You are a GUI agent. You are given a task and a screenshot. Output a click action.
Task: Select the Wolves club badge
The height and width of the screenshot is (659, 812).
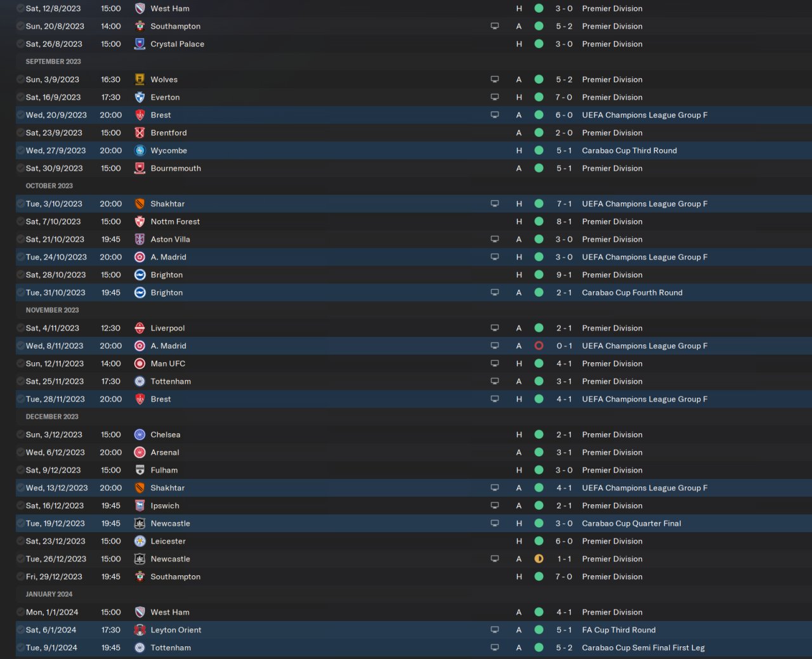(140, 79)
